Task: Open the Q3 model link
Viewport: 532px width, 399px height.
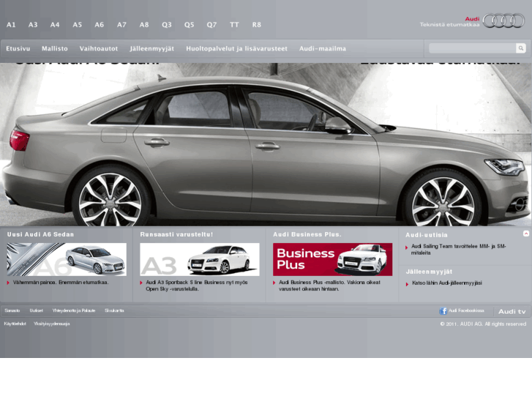Action: 167,25
